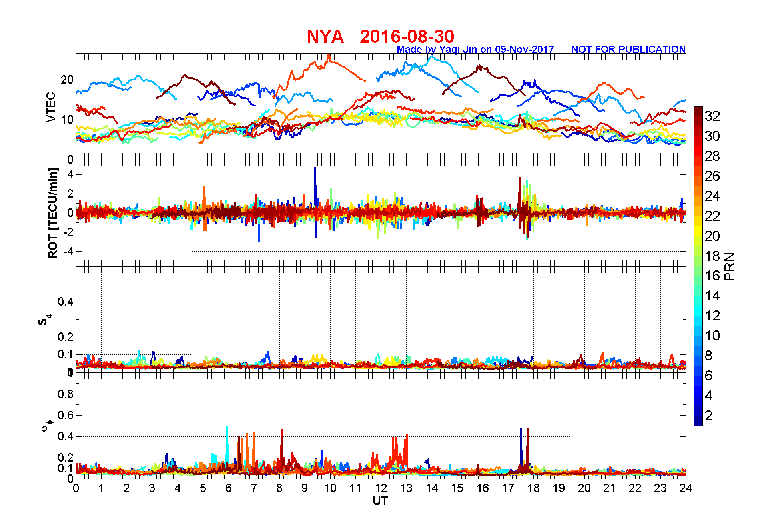Image resolution: width=762 pixels, height=532 pixels.
Task: Click the sigma phi axis tick label 0.8
Action: 66,394
